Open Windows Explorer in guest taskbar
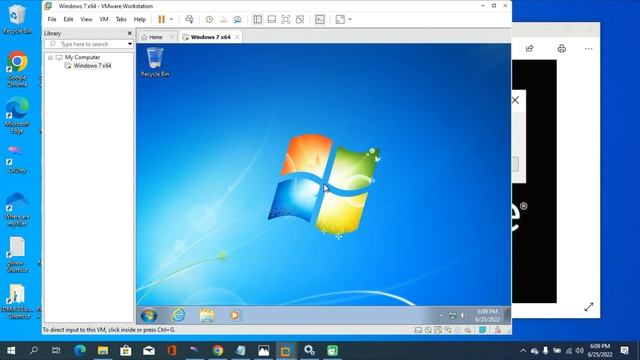The width and height of the screenshot is (640, 360). pyautogui.click(x=207, y=315)
